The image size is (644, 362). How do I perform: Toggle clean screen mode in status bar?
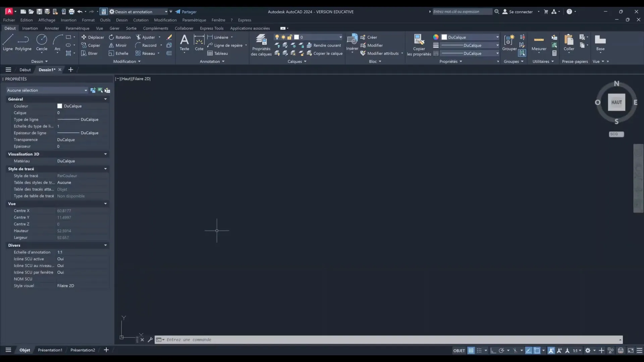tap(631, 350)
